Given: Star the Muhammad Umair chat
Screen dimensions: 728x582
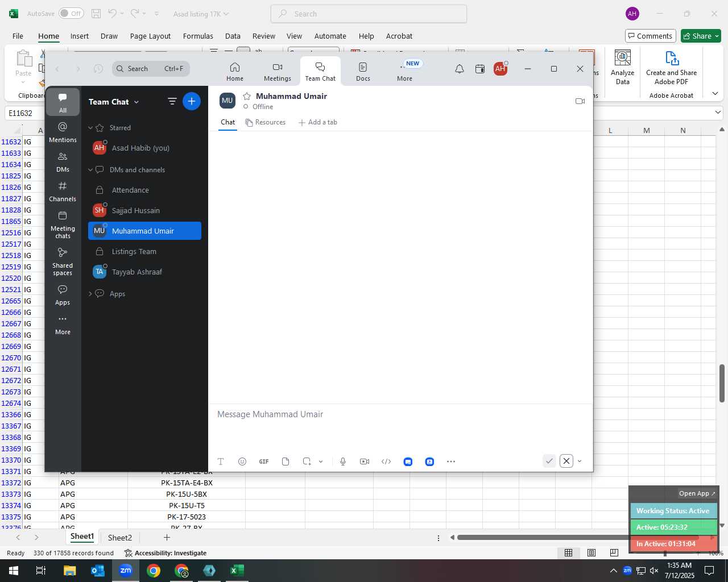Looking at the screenshot, I should pos(247,96).
